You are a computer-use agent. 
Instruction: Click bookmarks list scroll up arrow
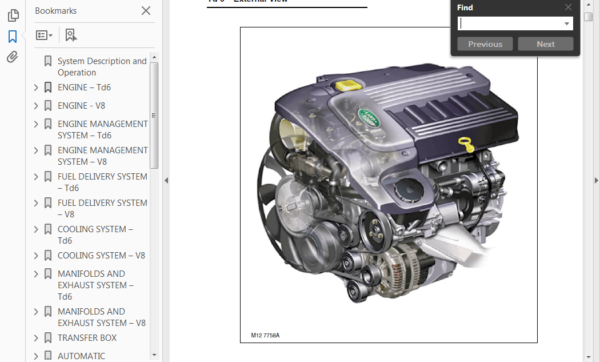pyautogui.click(x=154, y=57)
